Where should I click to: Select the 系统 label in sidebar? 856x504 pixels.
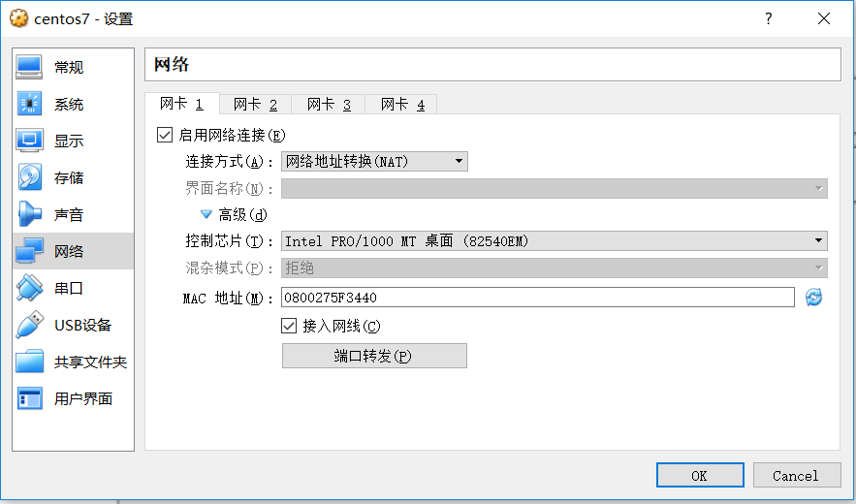pyautogui.click(x=69, y=104)
